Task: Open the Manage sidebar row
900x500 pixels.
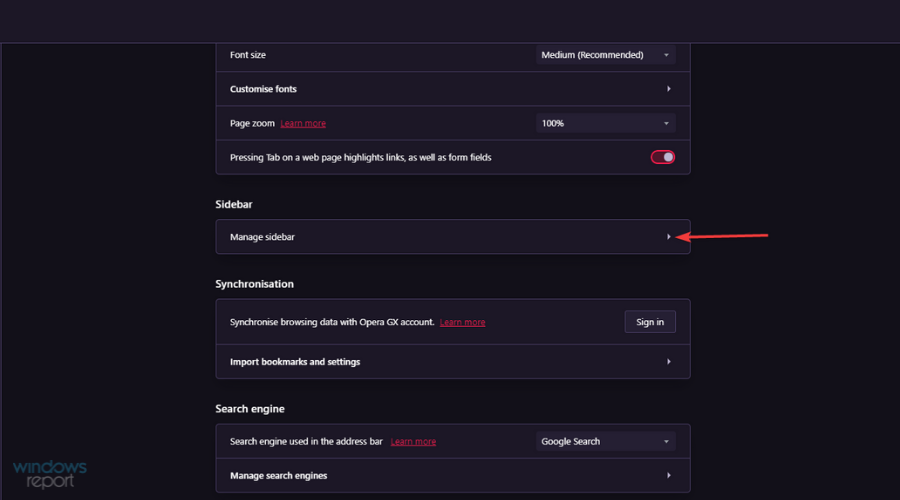Action: pyautogui.click(x=453, y=237)
